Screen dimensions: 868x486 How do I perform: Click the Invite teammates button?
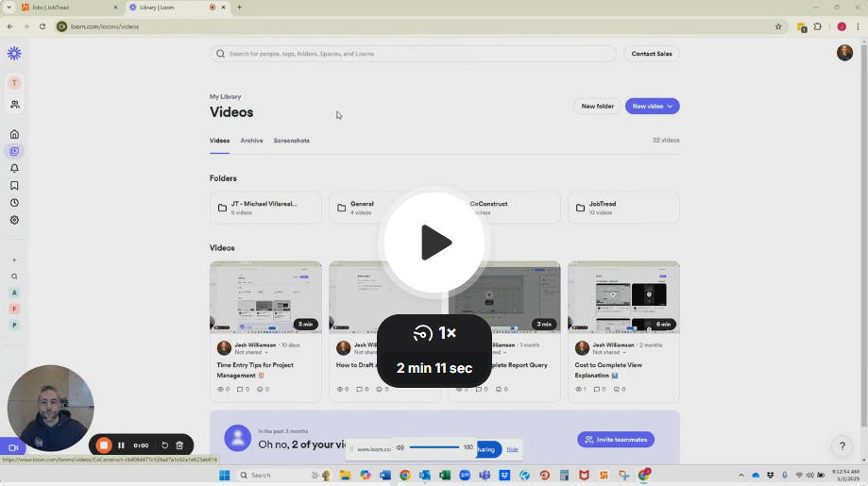[616, 440]
